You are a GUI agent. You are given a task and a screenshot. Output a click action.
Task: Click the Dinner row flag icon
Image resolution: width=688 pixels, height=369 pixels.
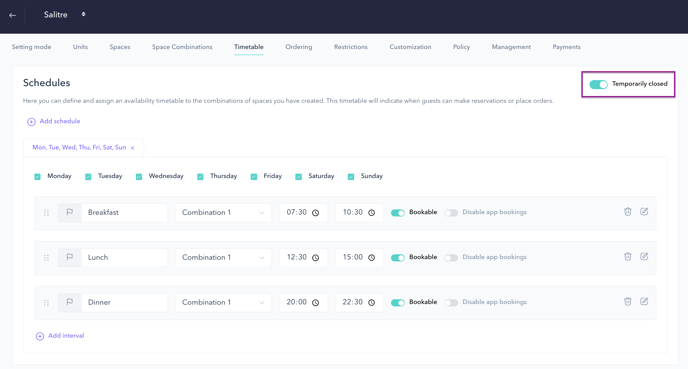(x=69, y=302)
